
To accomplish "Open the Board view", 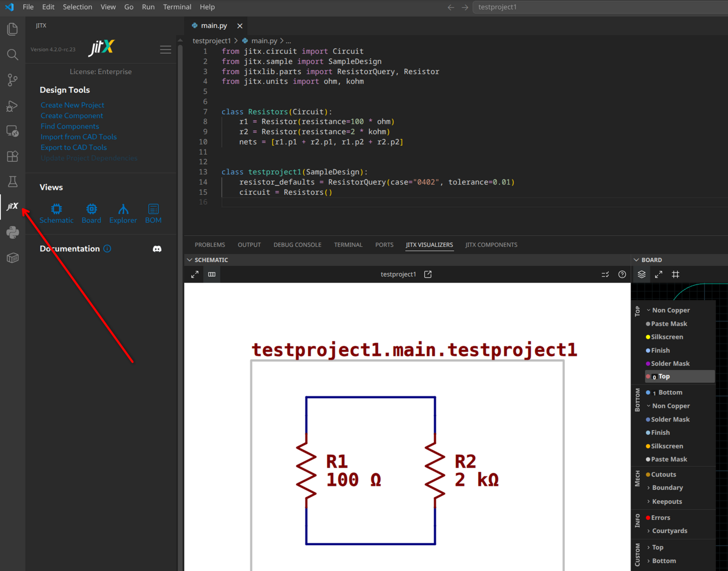I will (91, 214).
